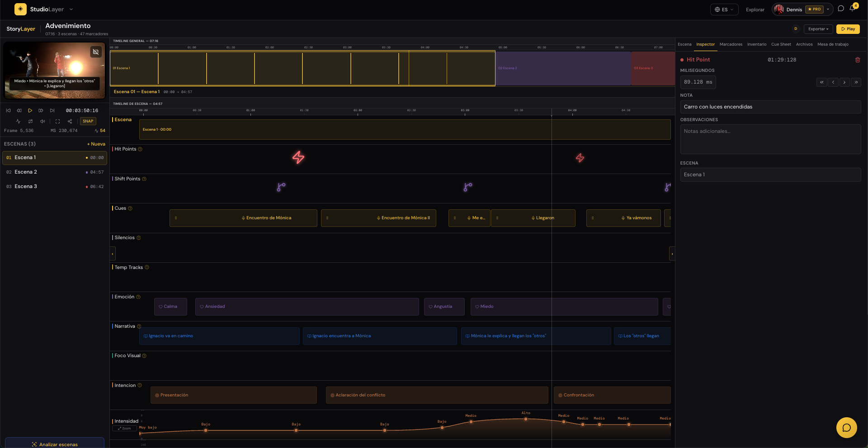Open help icon beside Emoción track

tap(138, 297)
